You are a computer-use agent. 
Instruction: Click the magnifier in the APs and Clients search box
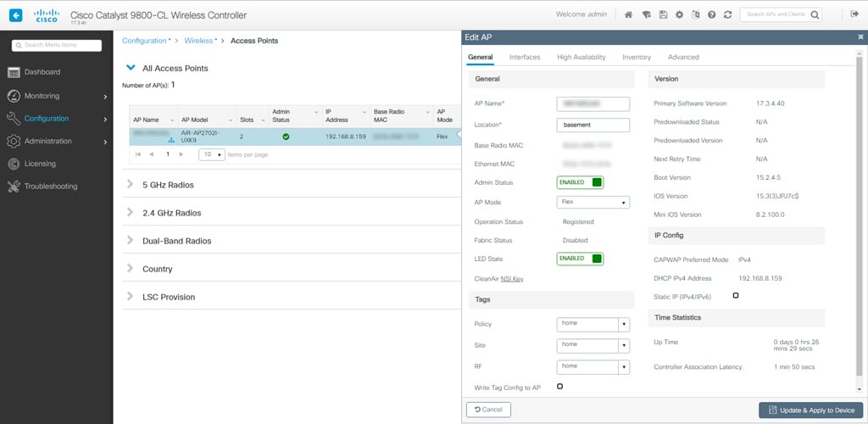pos(815,15)
